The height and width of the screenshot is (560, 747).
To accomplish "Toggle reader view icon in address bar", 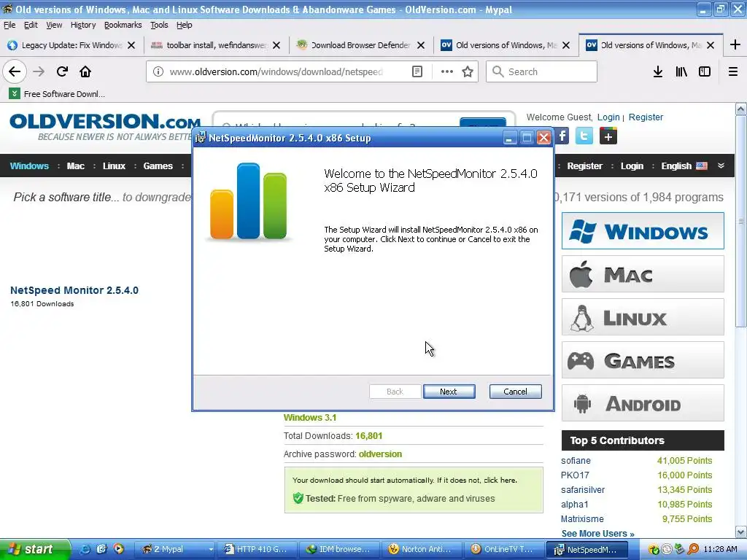I will 417,71.
